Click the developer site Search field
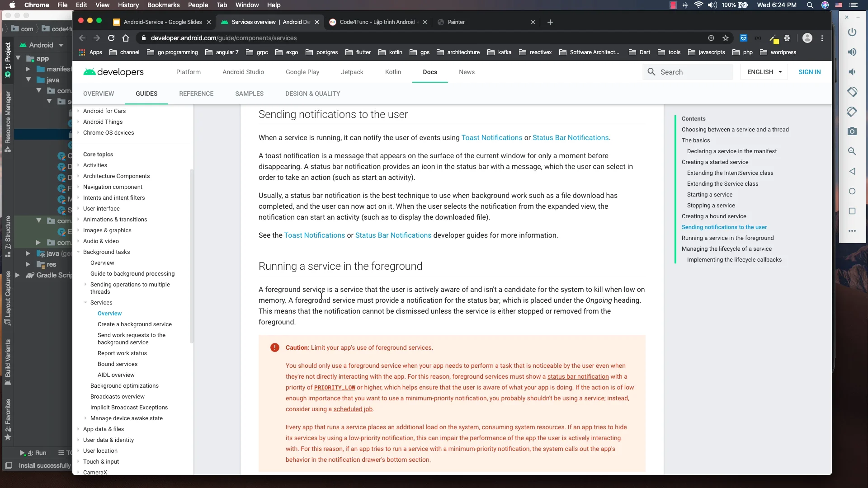 coord(688,72)
